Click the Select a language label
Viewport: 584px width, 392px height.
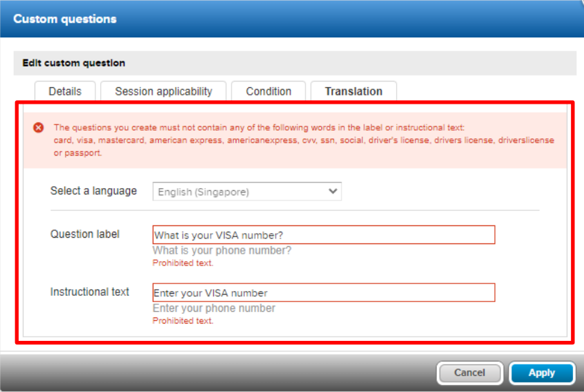[x=93, y=191]
